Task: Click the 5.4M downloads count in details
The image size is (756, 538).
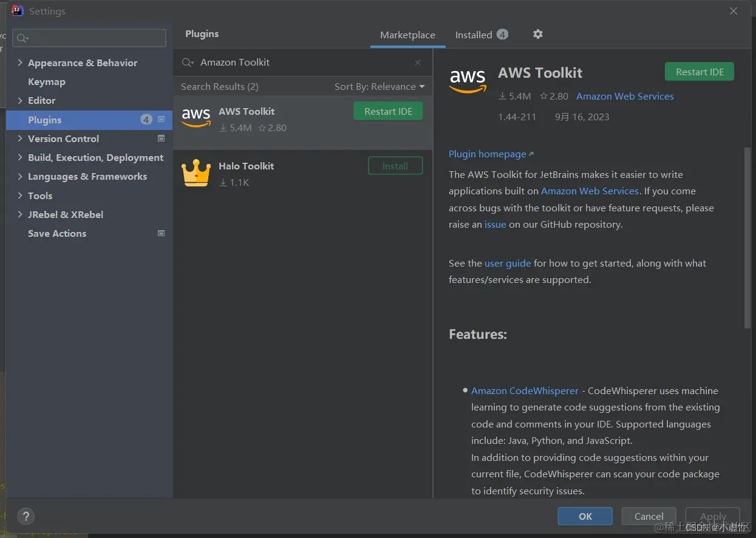Action: pos(515,96)
